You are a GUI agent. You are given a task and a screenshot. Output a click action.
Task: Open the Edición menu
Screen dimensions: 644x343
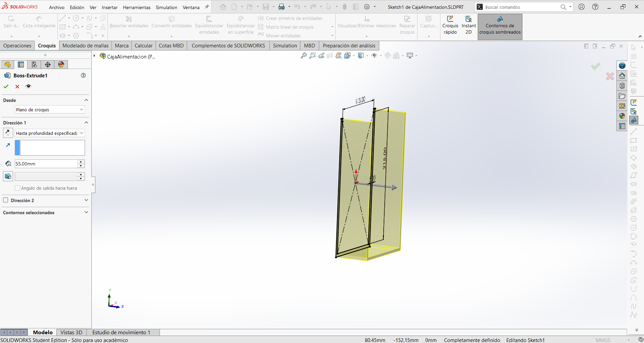click(x=77, y=7)
